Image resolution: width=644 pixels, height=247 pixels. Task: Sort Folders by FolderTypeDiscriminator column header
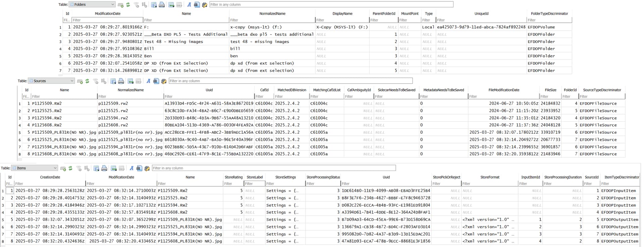549,14
